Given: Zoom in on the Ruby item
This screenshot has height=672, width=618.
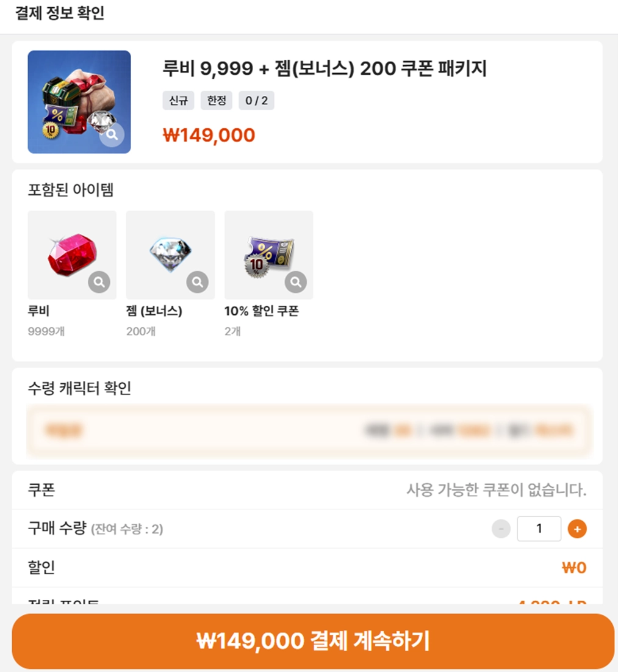Looking at the screenshot, I should click(99, 281).
